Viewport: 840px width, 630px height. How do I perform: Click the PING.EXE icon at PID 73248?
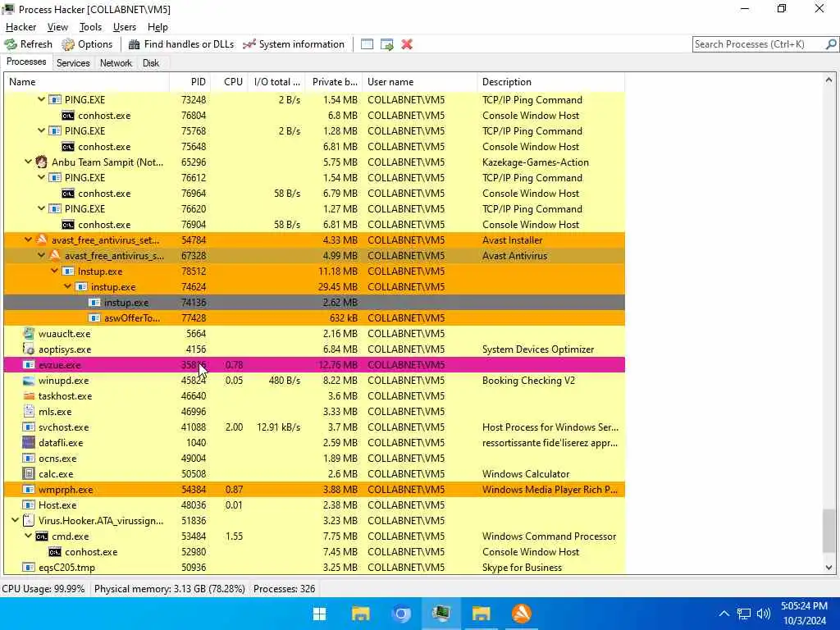click(55, 100)
